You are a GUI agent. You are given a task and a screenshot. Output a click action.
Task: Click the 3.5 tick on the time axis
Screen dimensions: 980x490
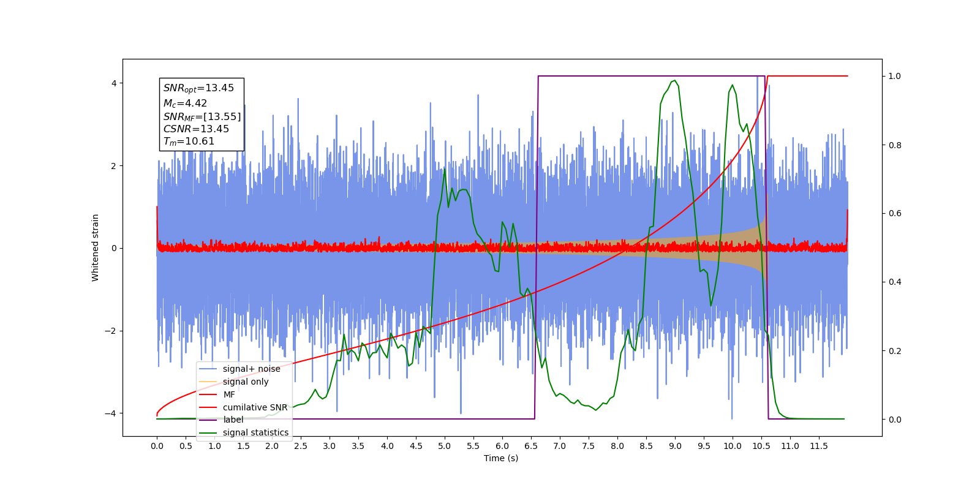pos(358,446)
